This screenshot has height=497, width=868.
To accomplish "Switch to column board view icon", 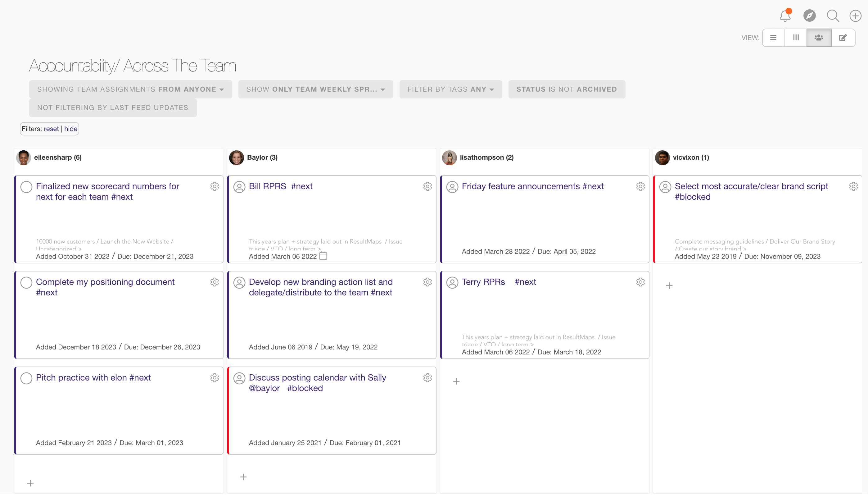I will [x=796, y=38].
